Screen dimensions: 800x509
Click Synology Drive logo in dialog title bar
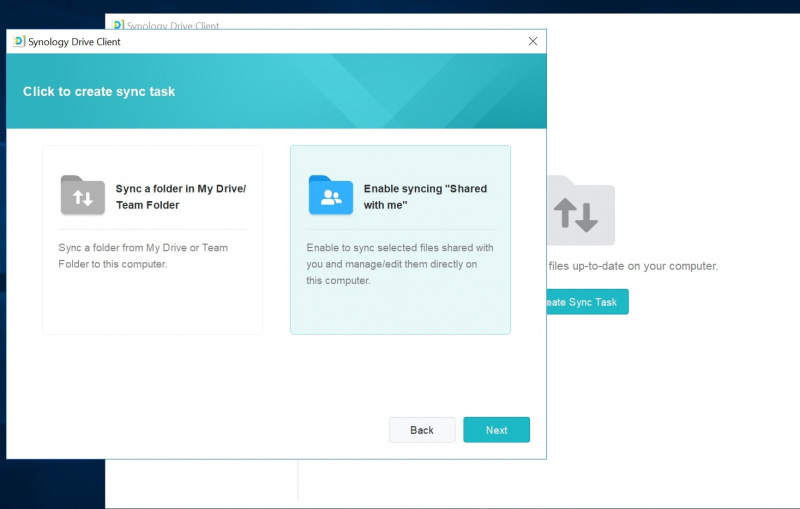pos(19,41)
